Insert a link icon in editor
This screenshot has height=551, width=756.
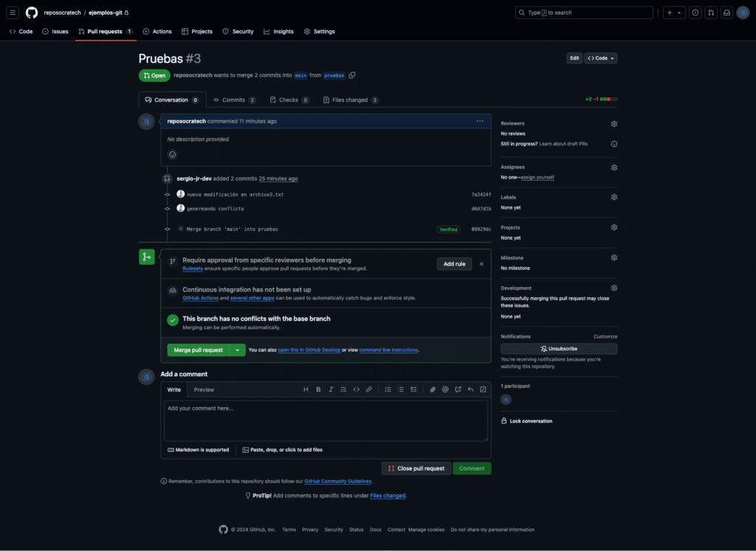pyautogui.click(x=369, y=389)
